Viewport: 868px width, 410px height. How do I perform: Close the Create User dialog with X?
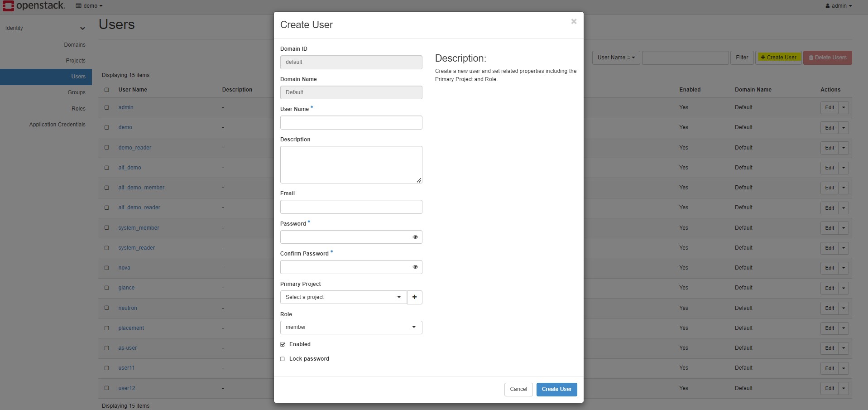pyautogui.click(x=573, y=21)
